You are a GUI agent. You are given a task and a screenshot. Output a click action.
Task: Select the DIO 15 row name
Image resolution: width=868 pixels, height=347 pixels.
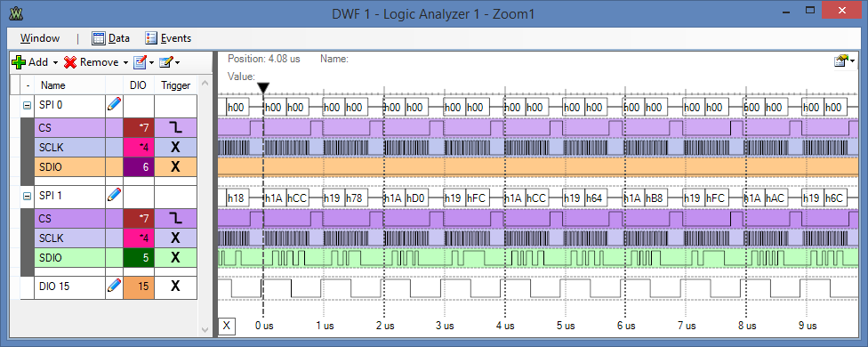click(69, 286)
